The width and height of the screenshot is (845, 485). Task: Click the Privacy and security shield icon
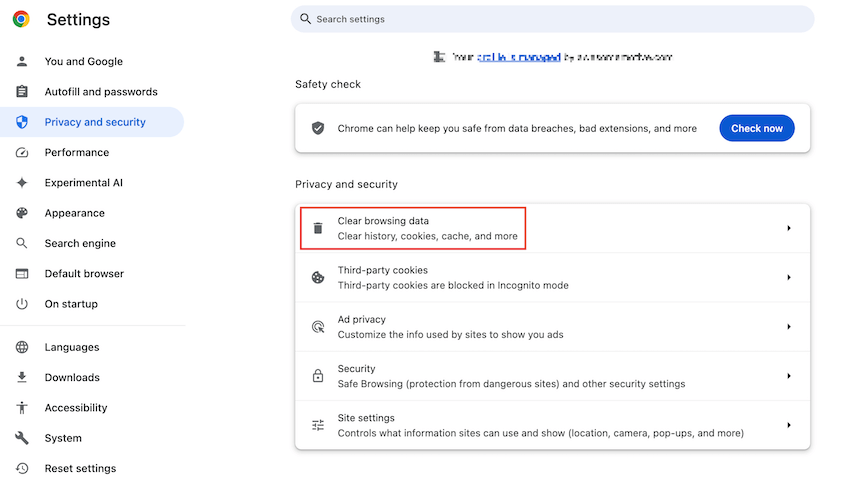22,122
